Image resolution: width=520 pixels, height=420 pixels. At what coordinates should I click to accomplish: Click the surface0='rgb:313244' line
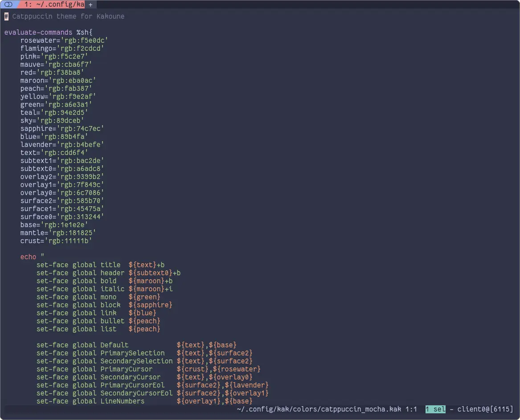point(62,217)
